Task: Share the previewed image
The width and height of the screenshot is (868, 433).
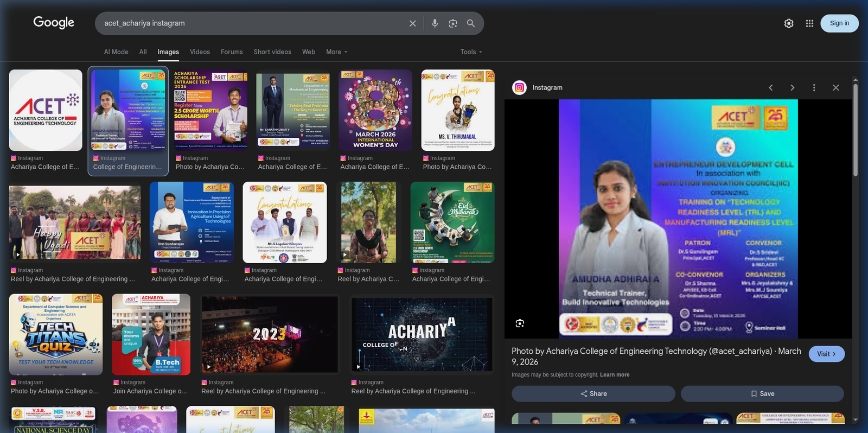Action: coord(593,394)
